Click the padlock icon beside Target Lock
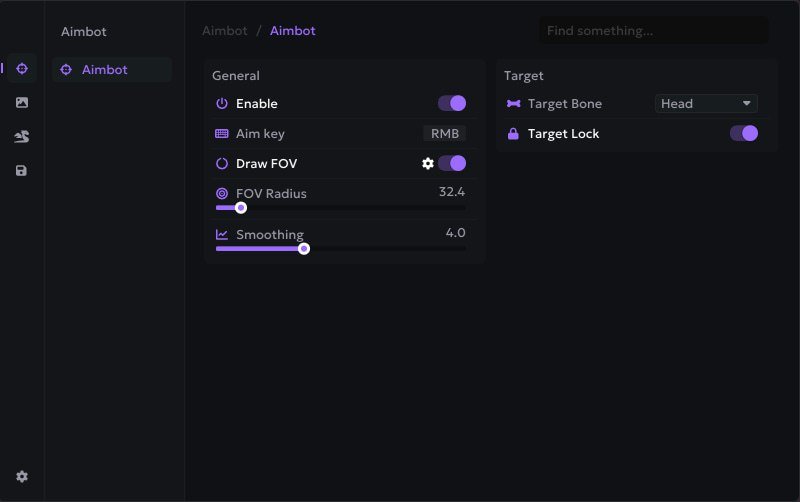This screenshot has width=800, height=502. pyautogui.click(x=514, y=133)
